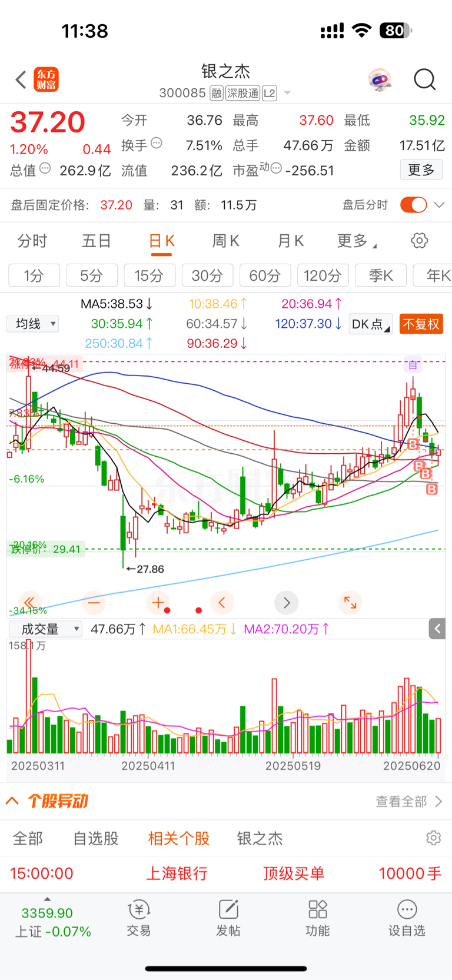Move chart left with left chevron
The image size is (452, 980).
point(222,603)
